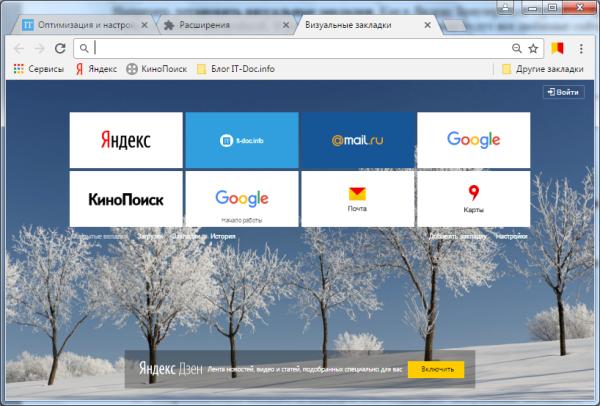Open the Настройки link below tiles

[x=512, y=236]
